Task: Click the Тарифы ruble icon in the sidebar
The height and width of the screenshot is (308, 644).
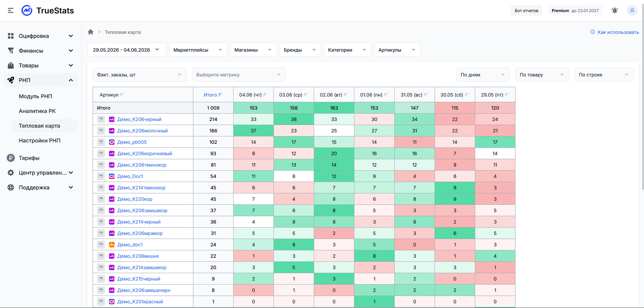Action: point(11,158)
